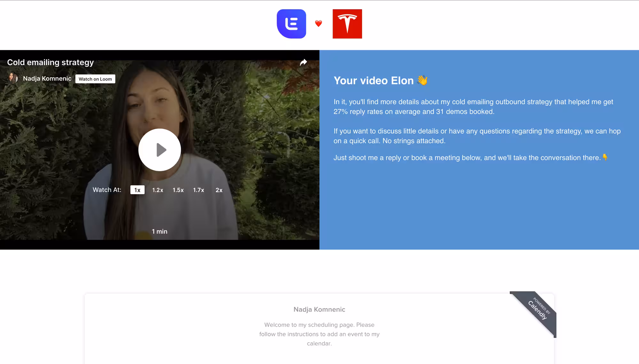Click the Nadja Komnenic name in the video header
This screenshot has width=639, height=364.
coord(47,79)
